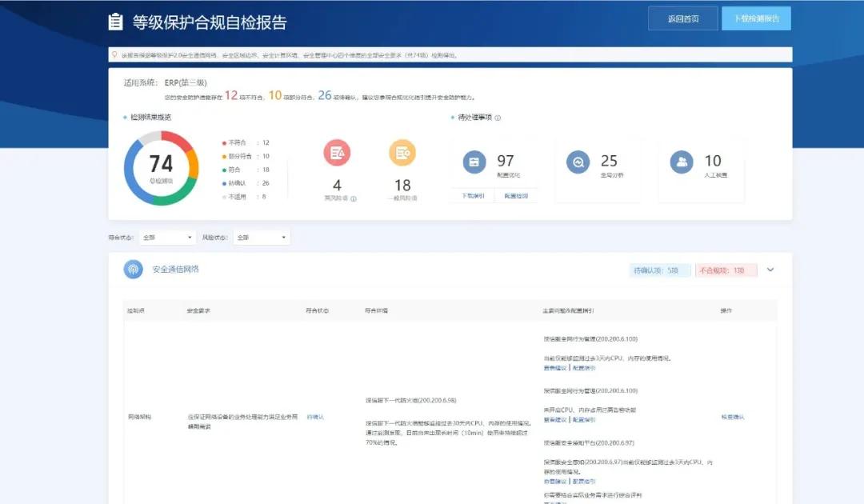Open the 符合状态 filter dropdown
The width and height of the screenshot is (864, 504).
coord(167,238)
